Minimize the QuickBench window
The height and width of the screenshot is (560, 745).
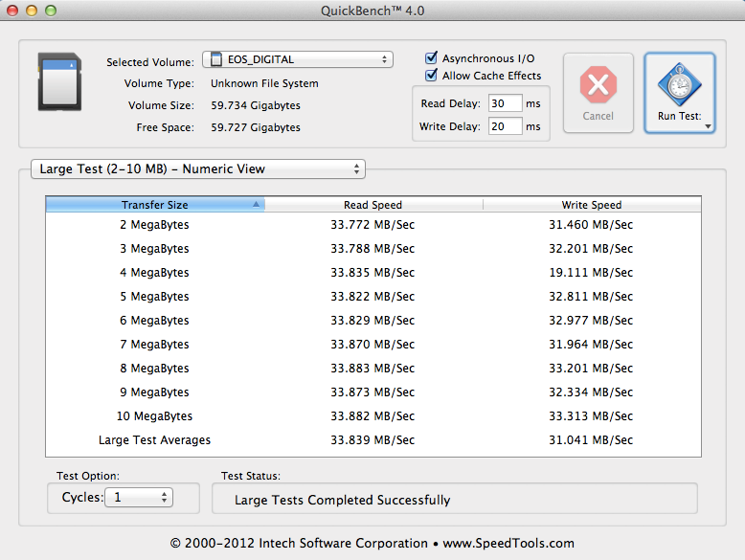(x=32, y=11)
